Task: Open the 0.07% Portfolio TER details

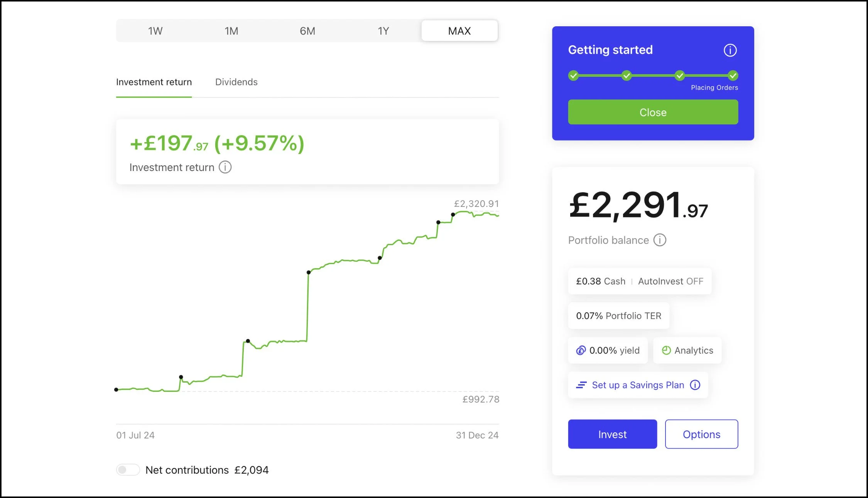Action: 618,316
